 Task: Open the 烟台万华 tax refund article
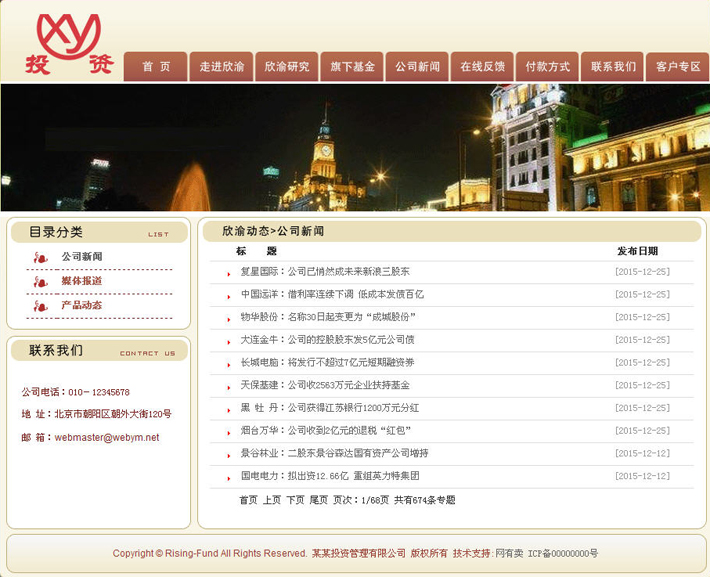tap(326, 431)
